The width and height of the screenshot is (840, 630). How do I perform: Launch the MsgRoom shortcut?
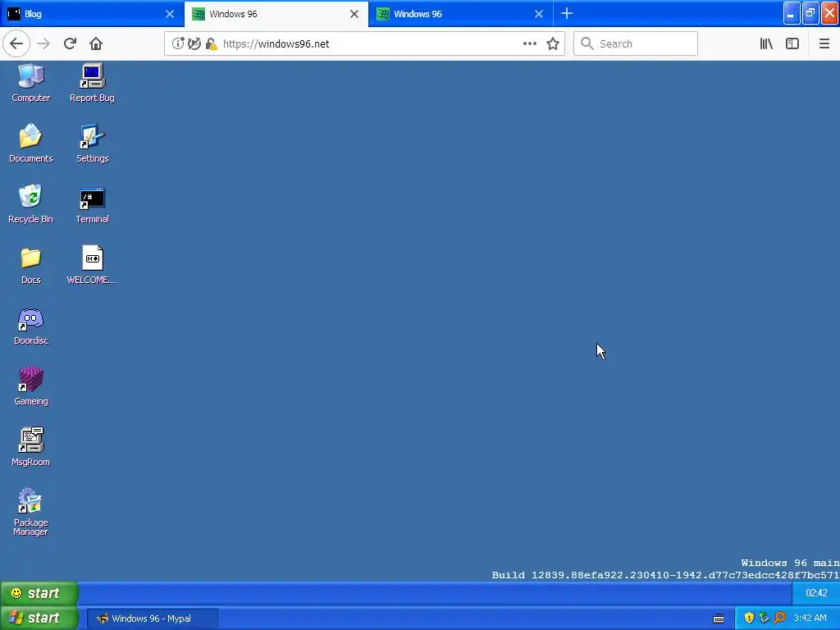click(x=30, y=446)
